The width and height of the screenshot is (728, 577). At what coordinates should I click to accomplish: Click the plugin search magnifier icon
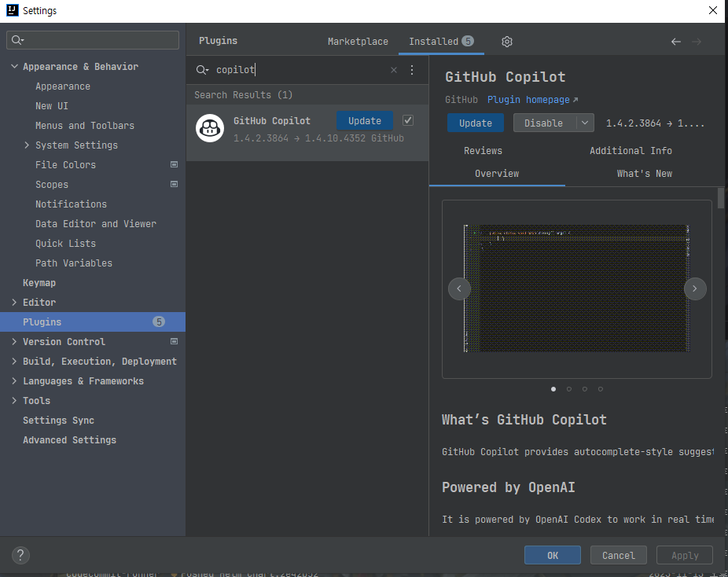coord(201,70)
